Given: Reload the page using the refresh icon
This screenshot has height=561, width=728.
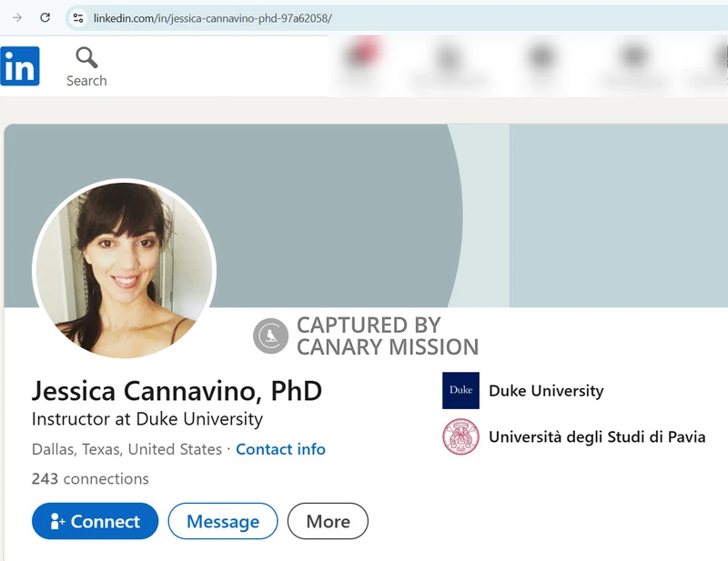Looking at the screenshot, I should [x=45, y=17].
